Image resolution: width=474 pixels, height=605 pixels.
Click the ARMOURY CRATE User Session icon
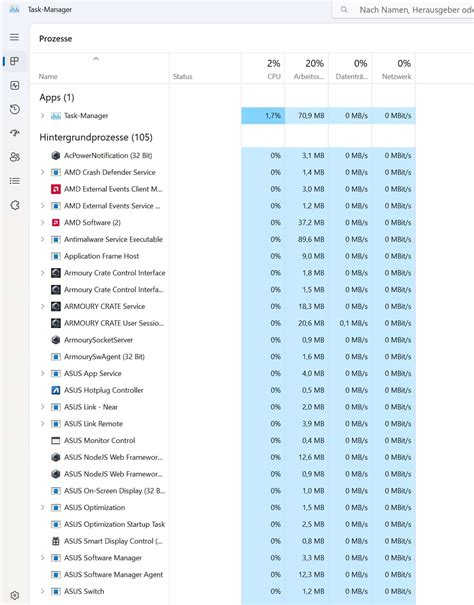(x=56, y=323)
